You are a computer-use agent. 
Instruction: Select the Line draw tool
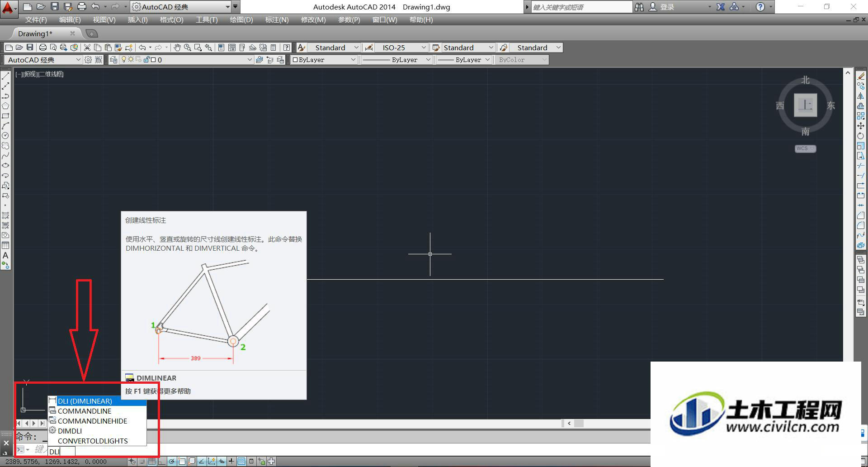[x=5, y=76]
